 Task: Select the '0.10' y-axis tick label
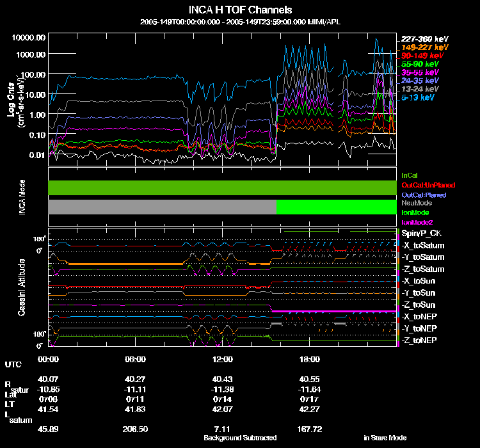point(37,135)
